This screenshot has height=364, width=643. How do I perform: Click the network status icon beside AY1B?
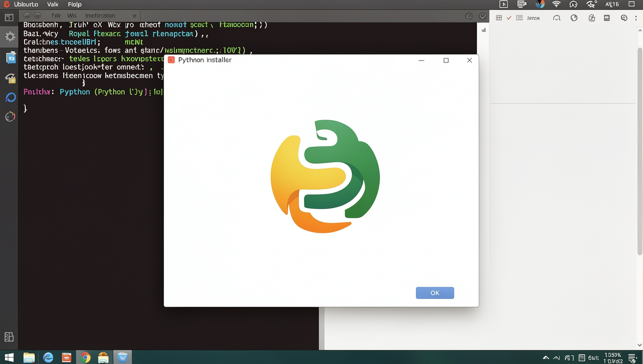(592, 4)
